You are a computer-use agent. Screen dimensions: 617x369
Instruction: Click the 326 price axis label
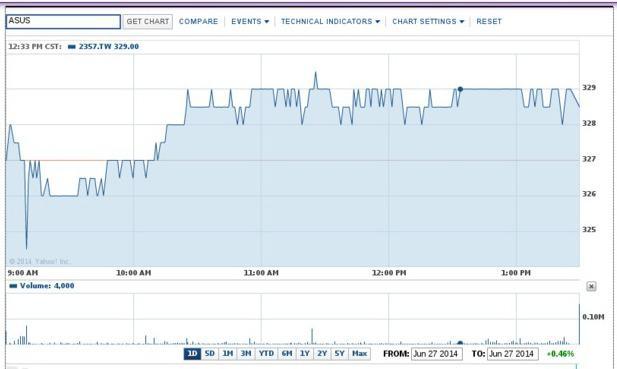pos(589,194)
